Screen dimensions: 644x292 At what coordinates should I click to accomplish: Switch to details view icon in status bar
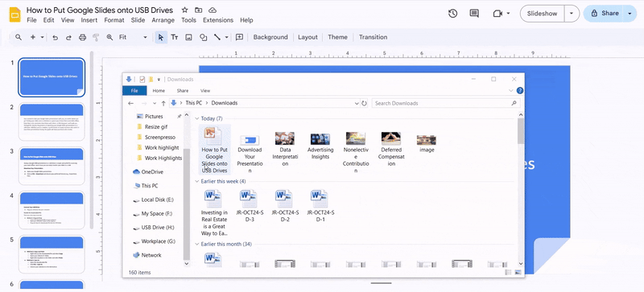click(x=508, y=272)
